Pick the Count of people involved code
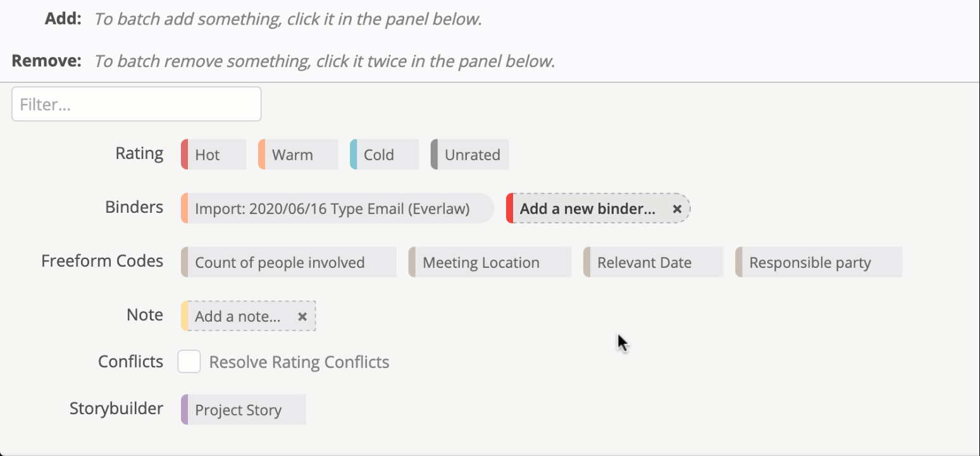Screen dimensions: 980x456 point(288,263)
